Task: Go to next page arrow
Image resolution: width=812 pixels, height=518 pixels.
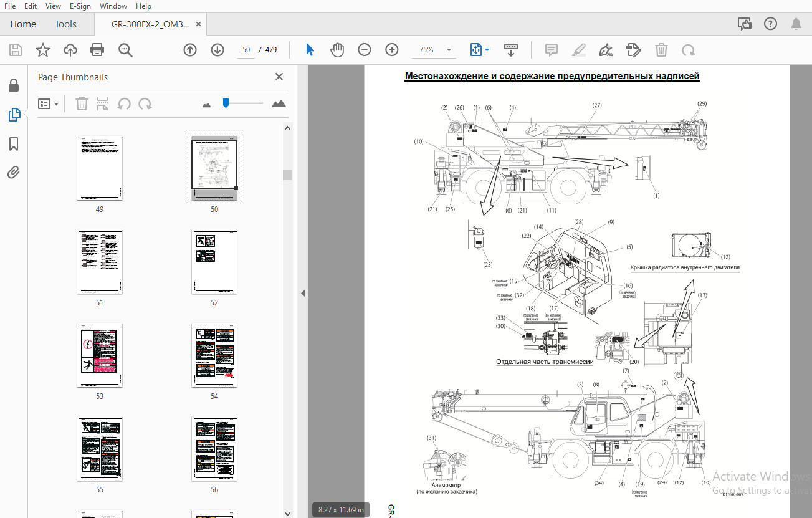Action: [217, 50]
